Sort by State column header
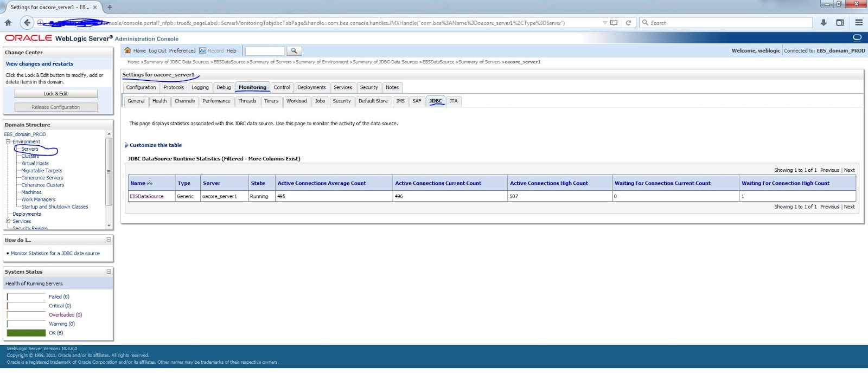 click(x=258, y=183)
